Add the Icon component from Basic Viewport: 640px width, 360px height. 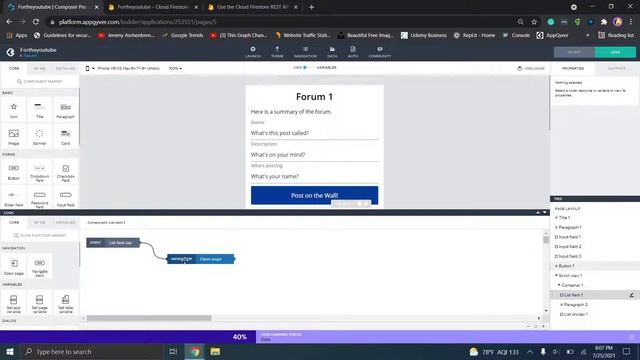(13, 110)
